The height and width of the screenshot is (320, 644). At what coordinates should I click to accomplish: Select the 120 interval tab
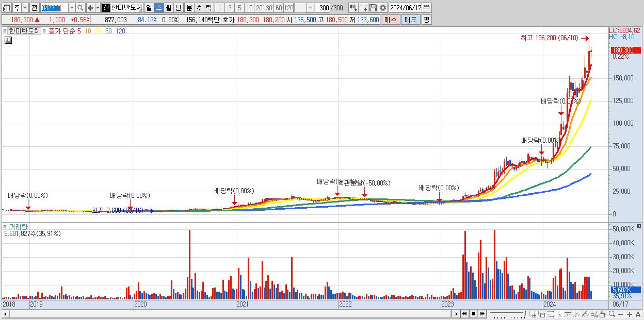point(288,8)
